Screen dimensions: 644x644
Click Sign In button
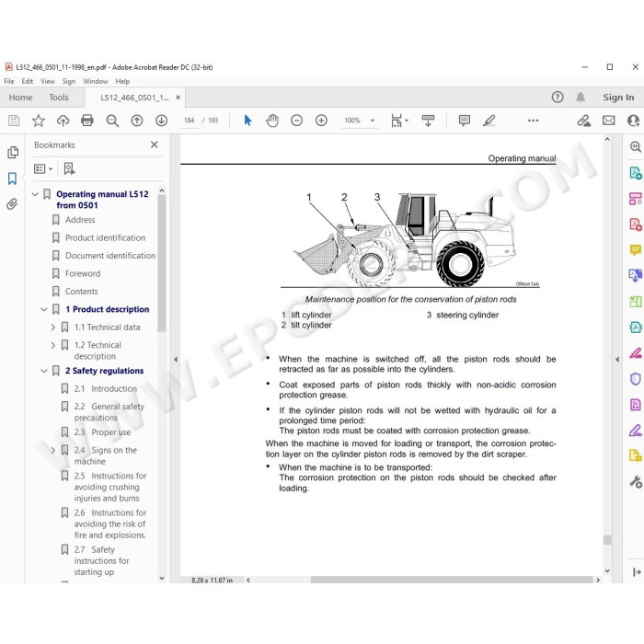point(618,98)
